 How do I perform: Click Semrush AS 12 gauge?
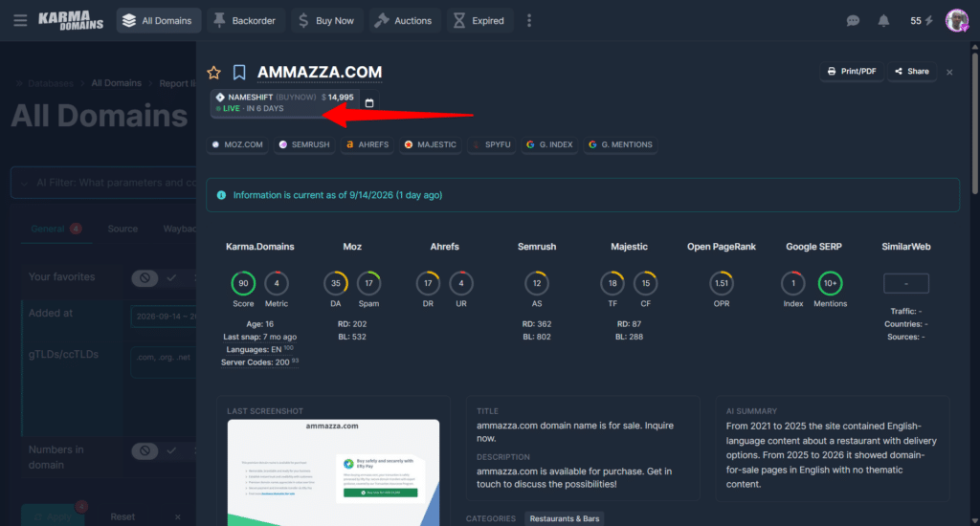click(537, 284)
